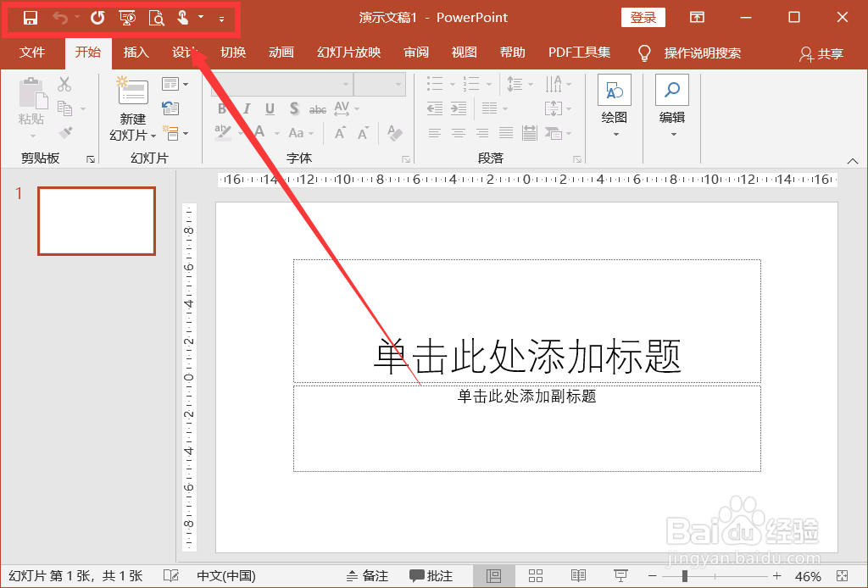
Task: Toggle left text alignment
Action: click(x=435, y=133)
